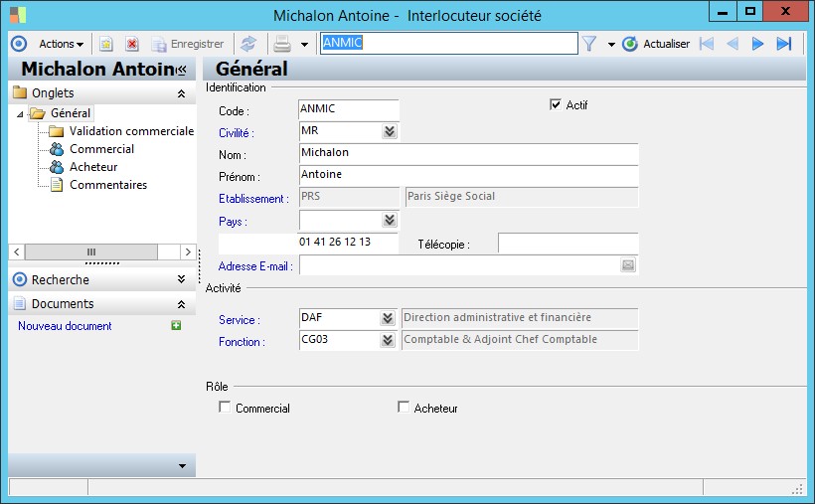Open the Service dropdown
This screenshot has height=504, width=815.
(x=388, y=318)
